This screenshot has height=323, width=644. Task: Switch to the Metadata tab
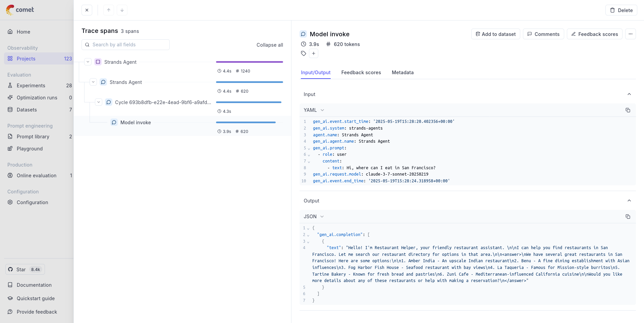pos(402,73)
